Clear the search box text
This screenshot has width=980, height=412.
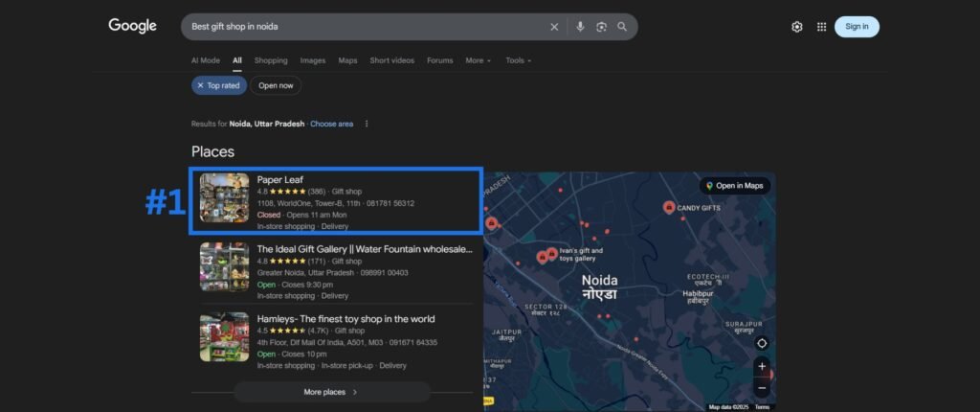tap(554, 27)
